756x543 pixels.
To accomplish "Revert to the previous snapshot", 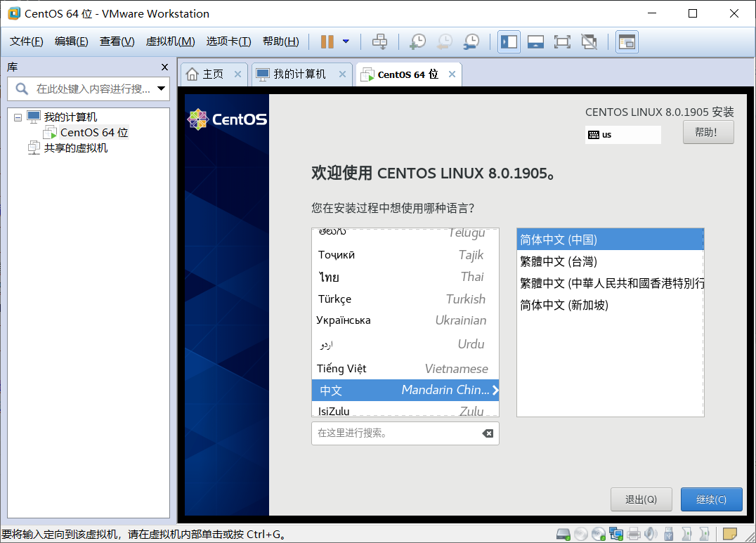I will [445, 41].
